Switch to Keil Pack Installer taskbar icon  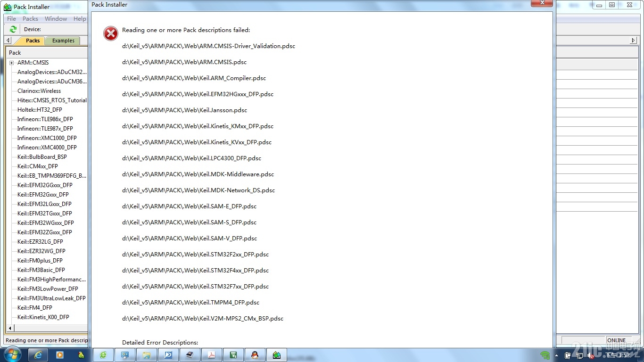[277, 355]
